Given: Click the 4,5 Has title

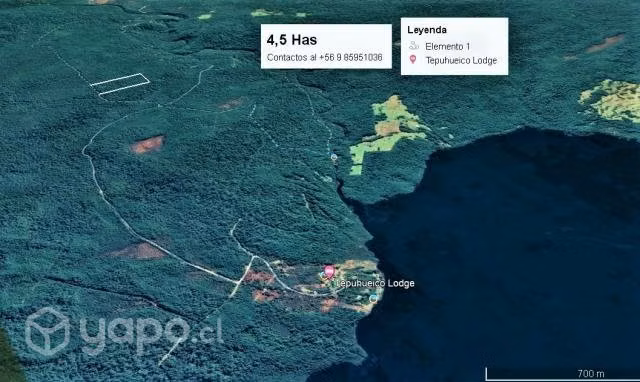Looking at the screenshot, I should [x=292, y=40].
